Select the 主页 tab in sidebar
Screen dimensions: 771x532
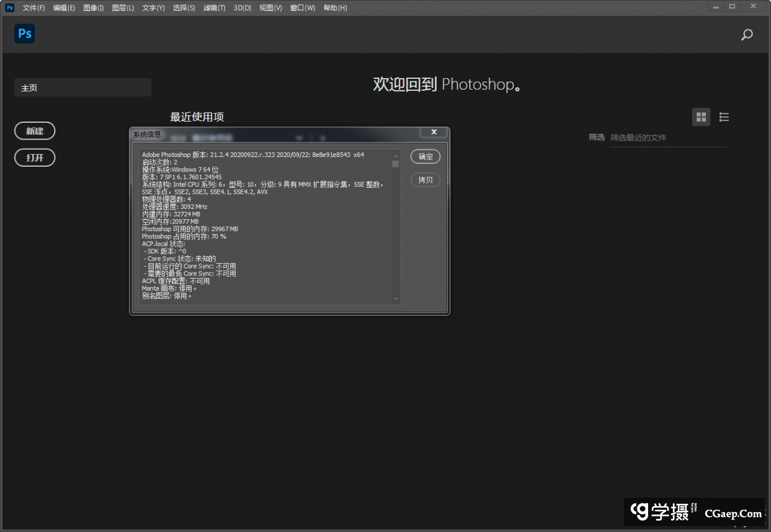[83, 88]
